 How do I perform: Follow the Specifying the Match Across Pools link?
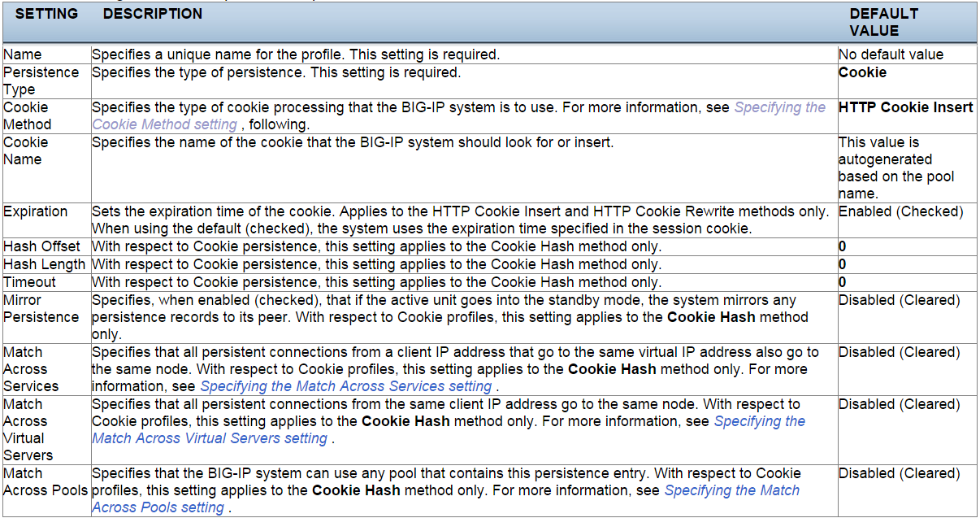[731, 490]
